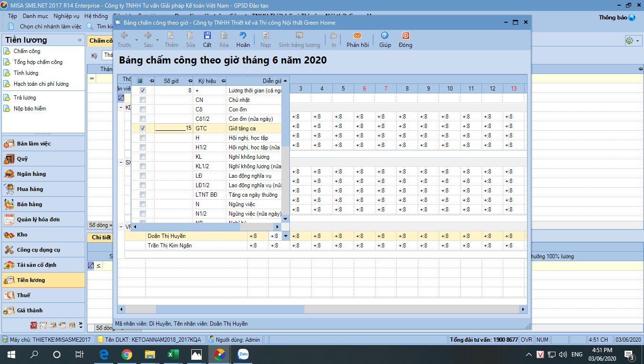The image size is (644, 364).
Task: Click the Hoãn undo icon
Action: pyautogui.click(x=243, y=36)
